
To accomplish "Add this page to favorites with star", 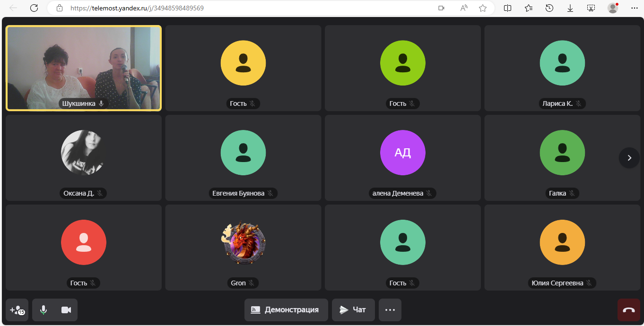I will pos(483,8).
